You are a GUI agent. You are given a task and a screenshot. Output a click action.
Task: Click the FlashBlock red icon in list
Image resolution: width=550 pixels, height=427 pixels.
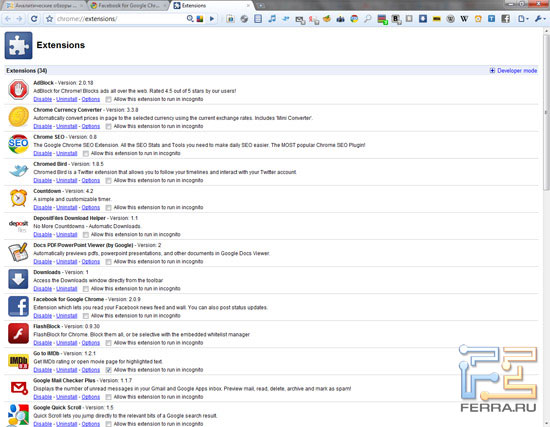(18, 333)
